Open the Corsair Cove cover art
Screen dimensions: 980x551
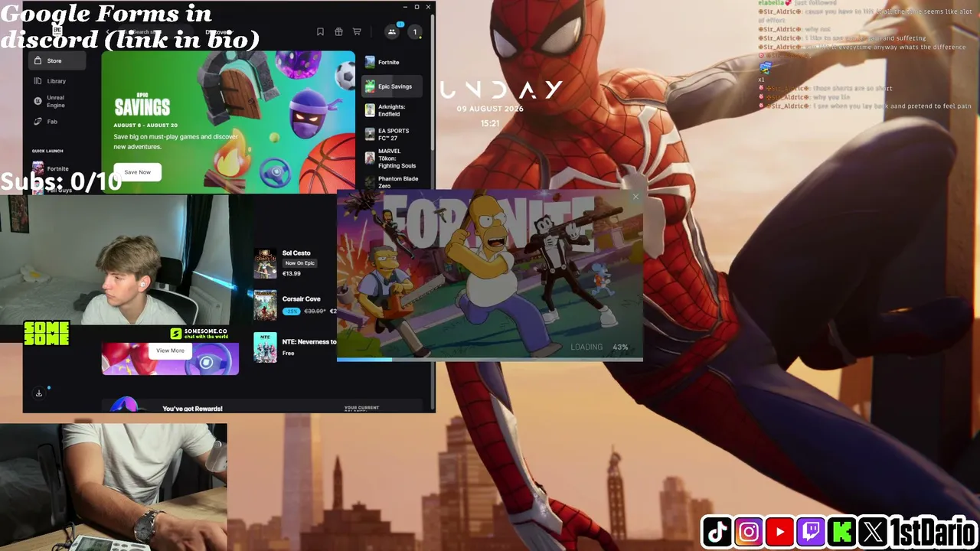265,305
